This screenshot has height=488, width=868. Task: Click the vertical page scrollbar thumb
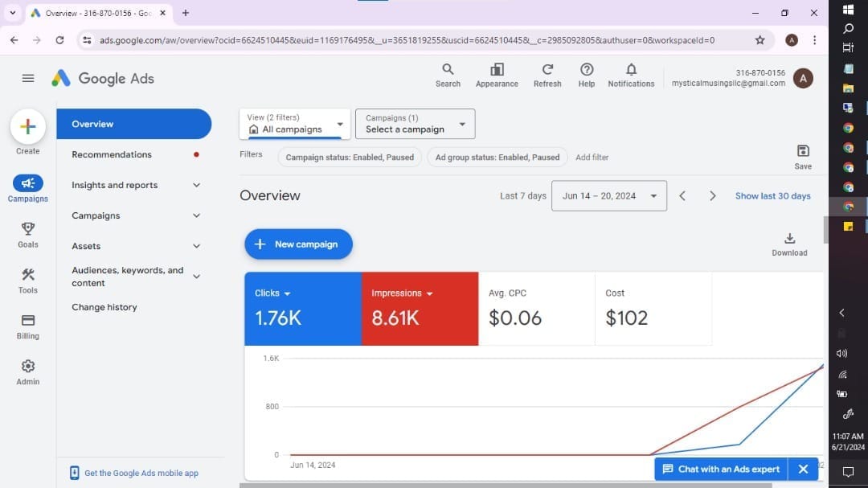pos(825,230)
